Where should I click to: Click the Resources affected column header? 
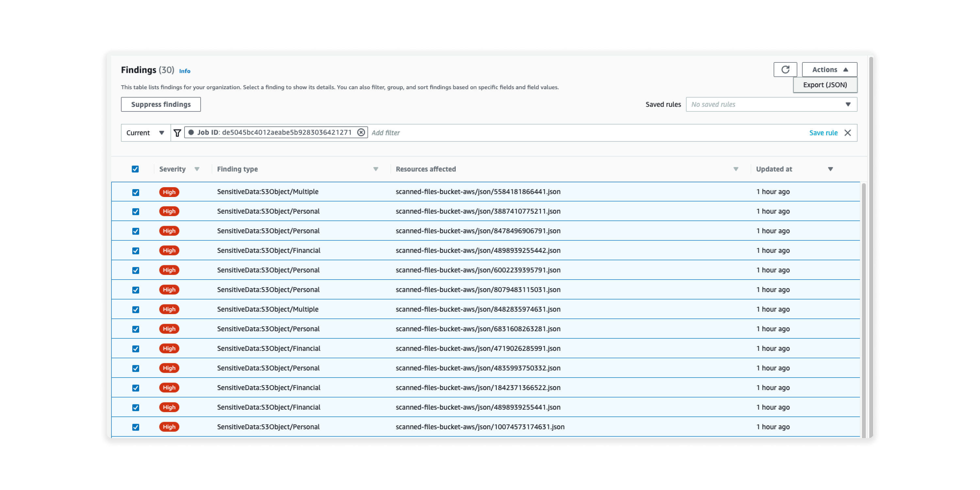click(426, 169)
